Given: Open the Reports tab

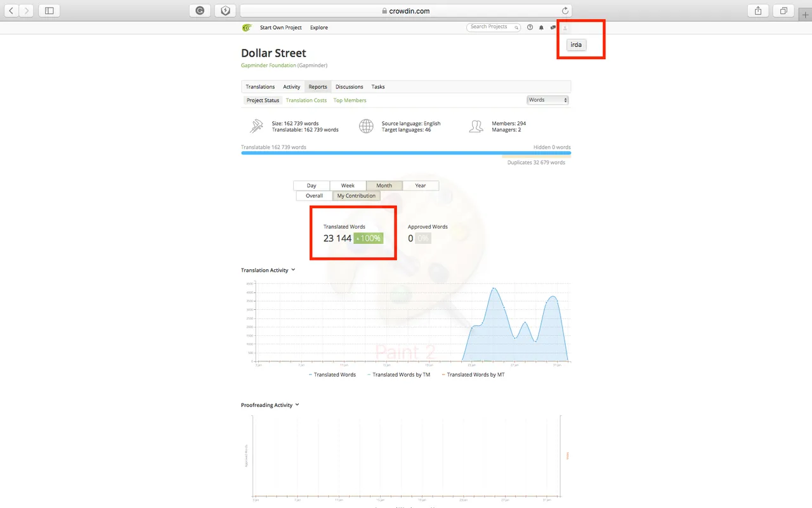Looking at the screenshot, I should [318, 87].
